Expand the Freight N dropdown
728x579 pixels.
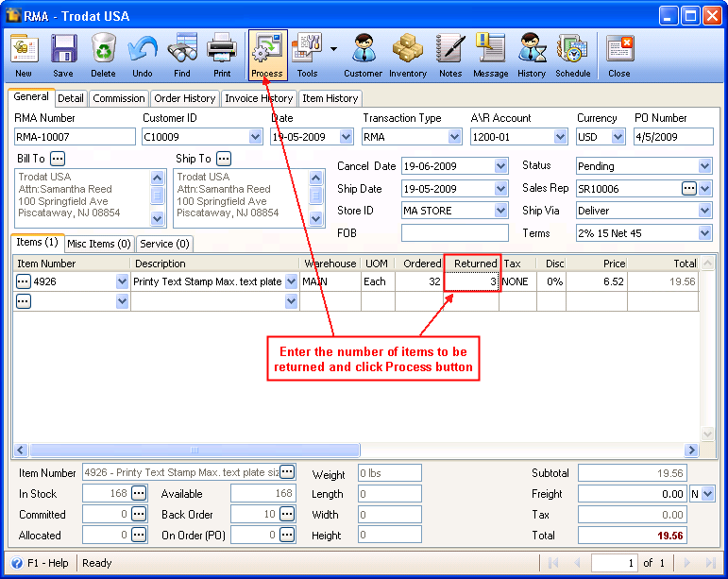pyautogui.click(x=707, y=494)
